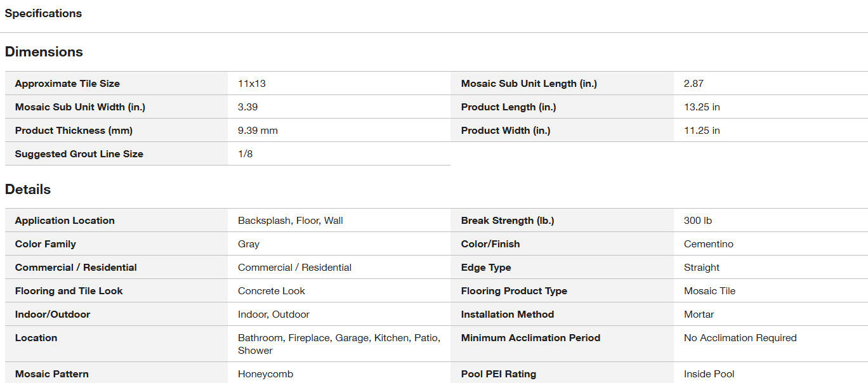868x383 pixels.
Task: Select the 'Minimum Acclimation Period' label
Action: point(531,338)
